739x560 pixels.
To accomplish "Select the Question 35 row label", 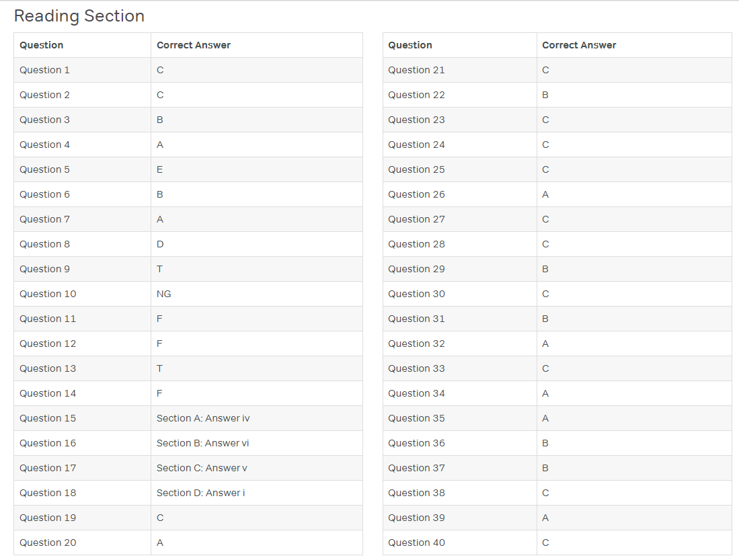I will (x=416, y=419).
